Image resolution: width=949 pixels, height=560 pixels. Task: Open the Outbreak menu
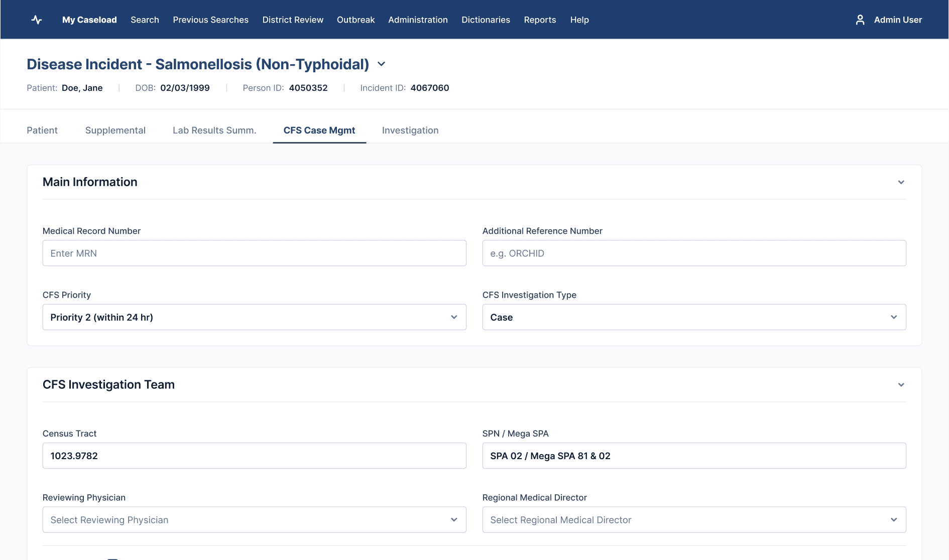[x=356, y=20]
